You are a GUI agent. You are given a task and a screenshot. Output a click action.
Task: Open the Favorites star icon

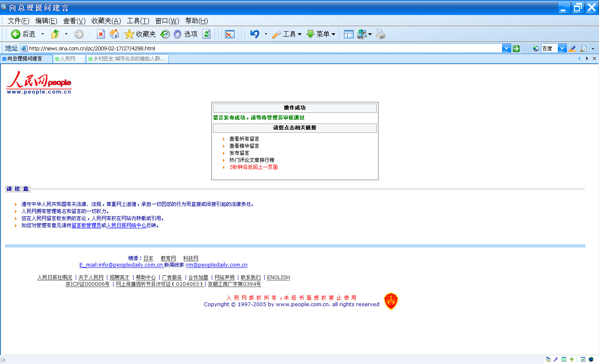pyautogui.click(x=129, y=34)
